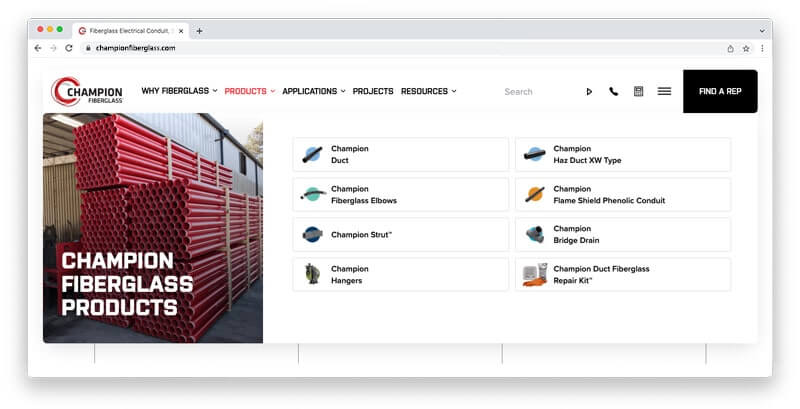Go back with browser back arrow
The height and width of the screenshot is (409, 800).
click(38, 48)
